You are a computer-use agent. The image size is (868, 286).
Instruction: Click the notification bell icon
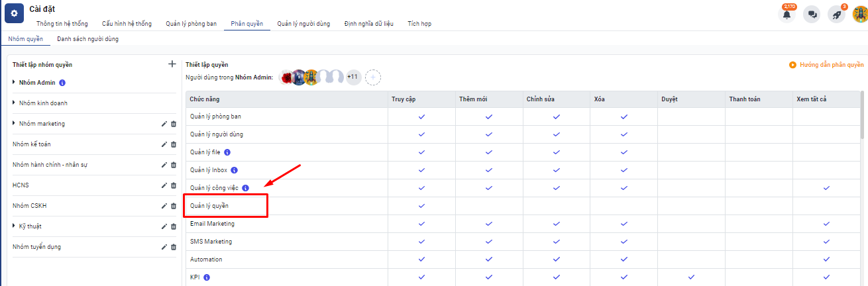tap(787, 15)
